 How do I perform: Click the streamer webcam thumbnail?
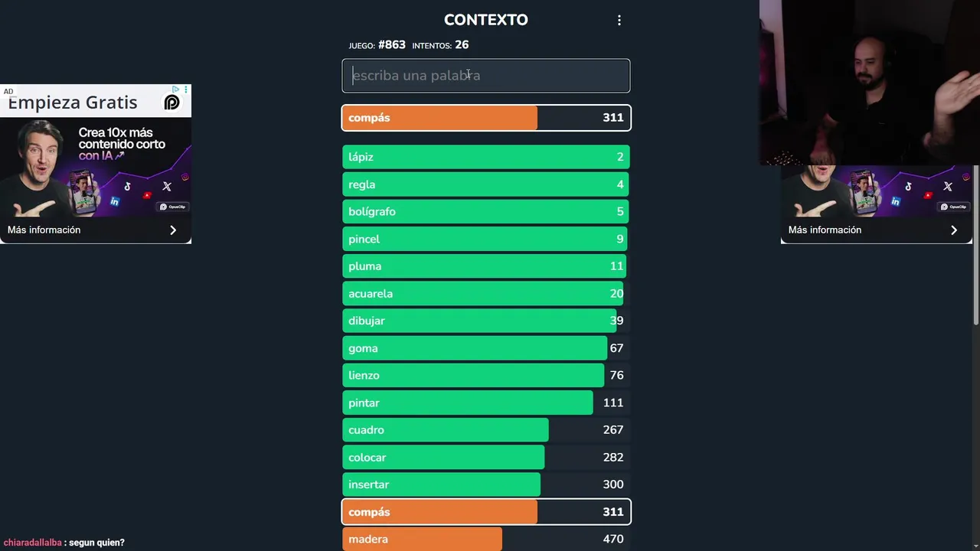coord(870,83)
